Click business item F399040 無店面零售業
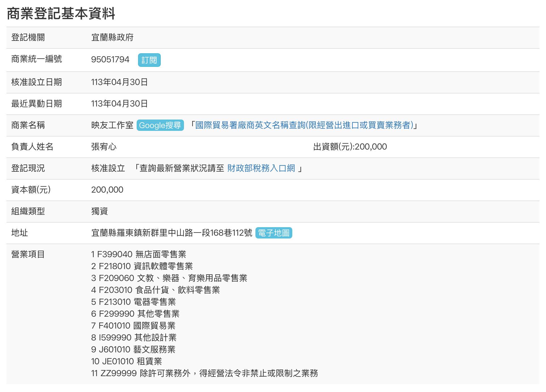 coord(139,254)
